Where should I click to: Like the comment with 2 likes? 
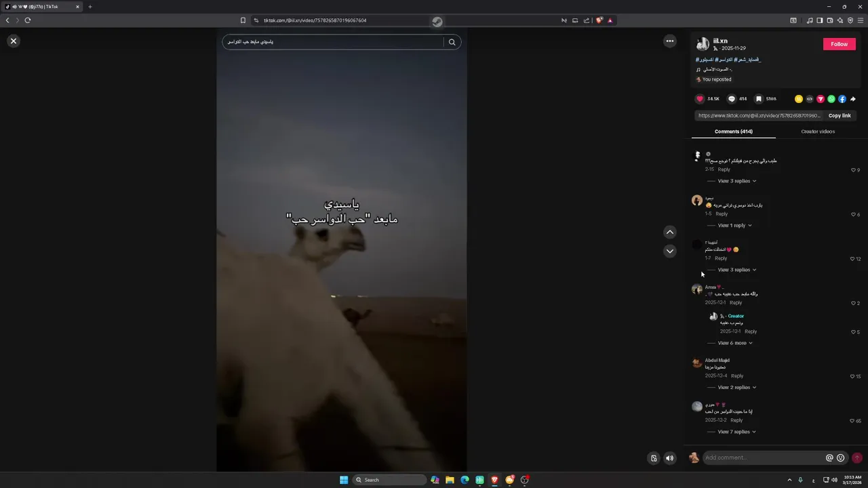tap(853, 303)
